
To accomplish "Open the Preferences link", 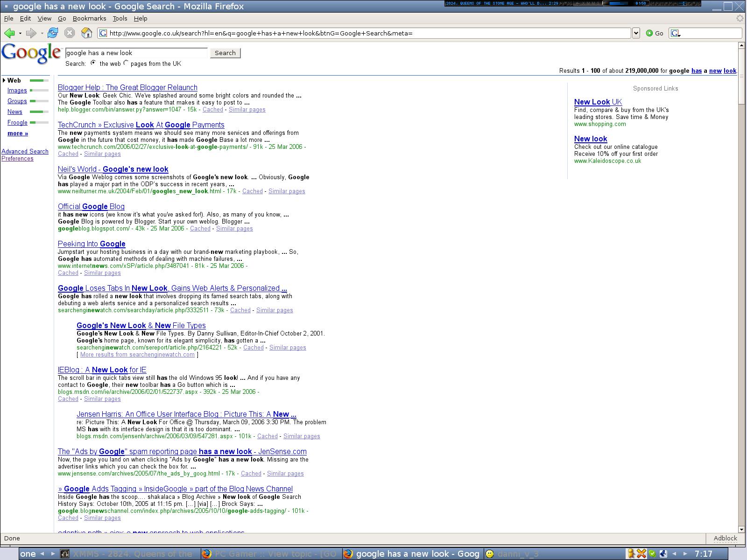I will pos(17,158).
